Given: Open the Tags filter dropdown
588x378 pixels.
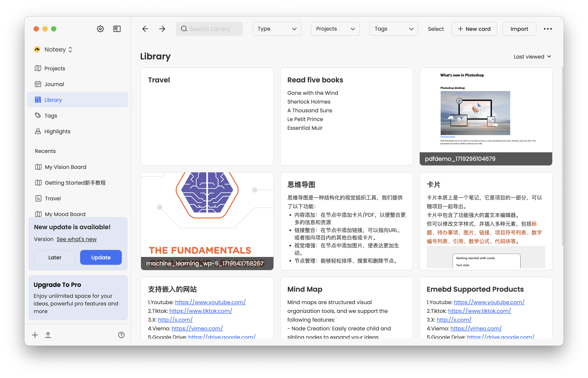Looking at the screenshot, I should pos(394,29).
